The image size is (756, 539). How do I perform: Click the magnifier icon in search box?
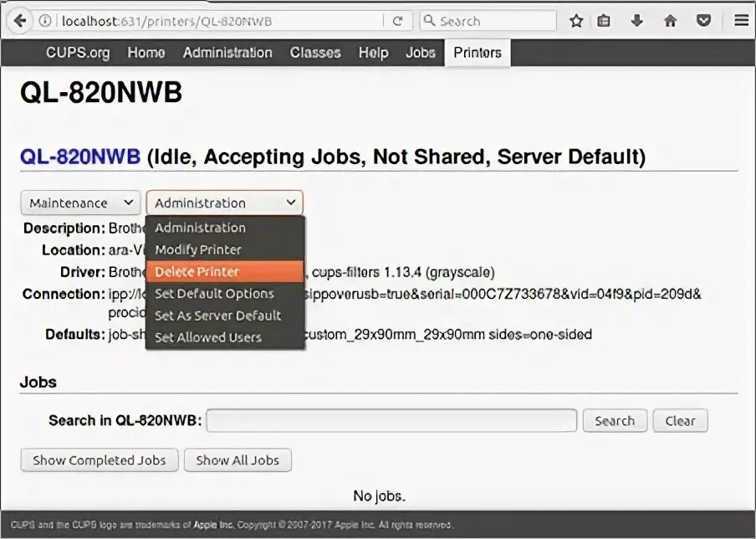[429, 21]
